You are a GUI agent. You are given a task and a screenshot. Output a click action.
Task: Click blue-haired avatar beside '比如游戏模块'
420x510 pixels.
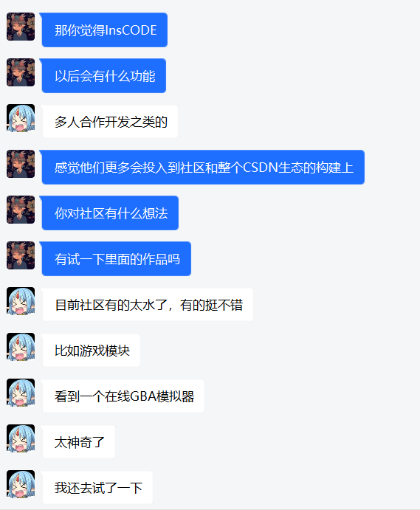pos(21,347)
